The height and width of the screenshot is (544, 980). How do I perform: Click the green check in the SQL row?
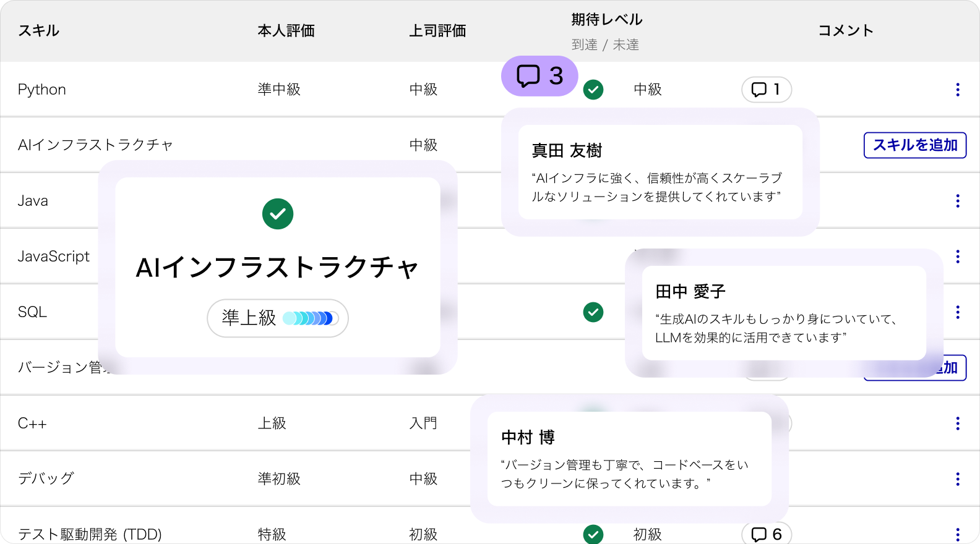pos(593,312)
